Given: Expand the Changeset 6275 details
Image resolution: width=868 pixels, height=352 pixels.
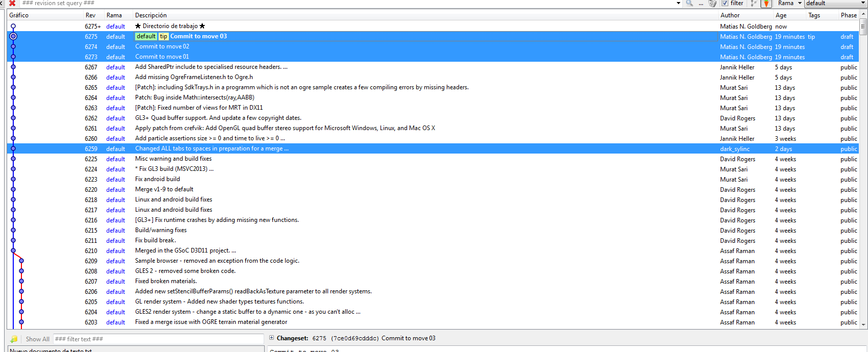Looking at the screenshot, I should (272, 338).
